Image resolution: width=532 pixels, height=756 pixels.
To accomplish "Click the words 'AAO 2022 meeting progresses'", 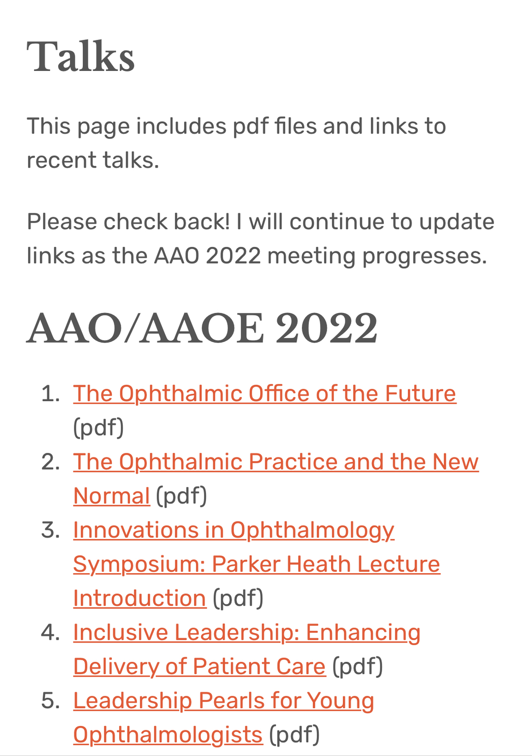I will click(x=320, y=256).
